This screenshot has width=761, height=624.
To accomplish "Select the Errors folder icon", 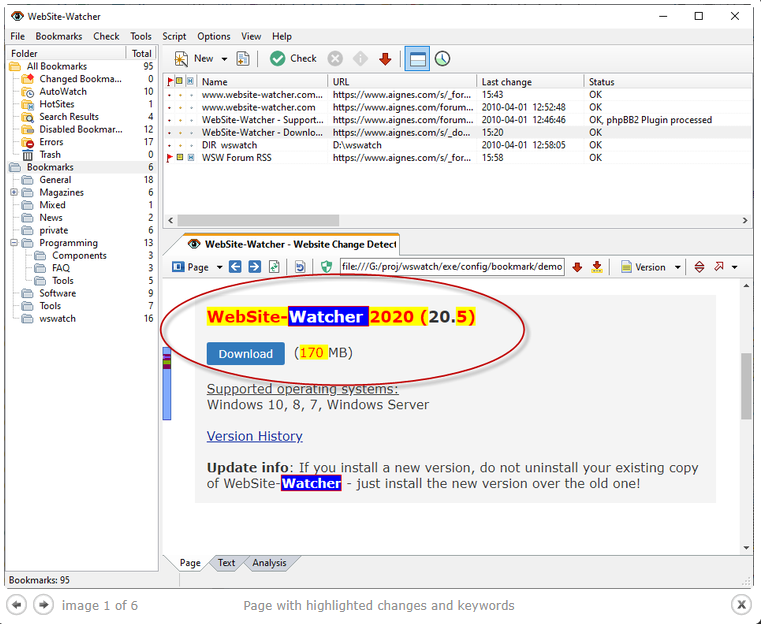I will (x=28, y=142).
